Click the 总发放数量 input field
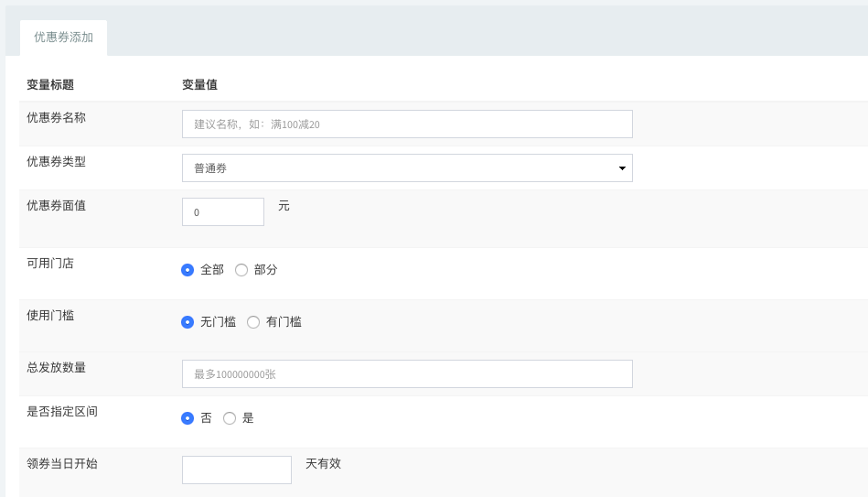This screenshot has height=497, width=868. click(x=407, y=374)
